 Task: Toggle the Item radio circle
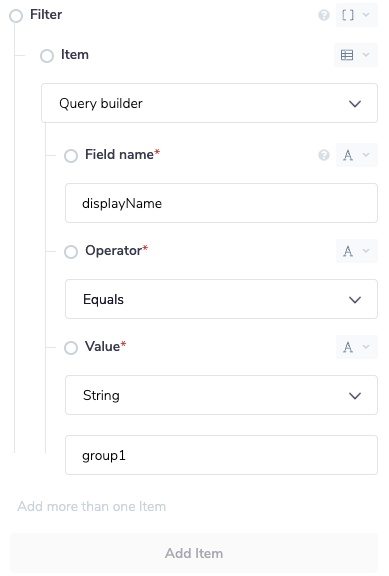point(47,56)
